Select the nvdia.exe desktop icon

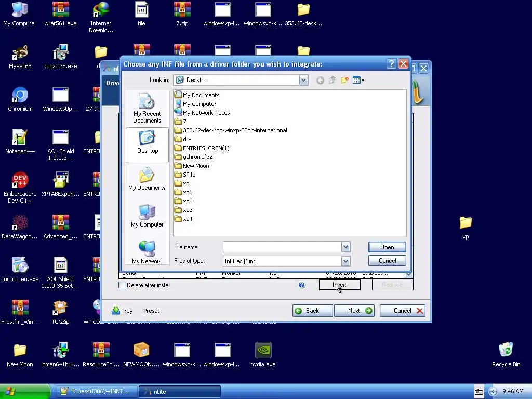[x=263, y=354]
